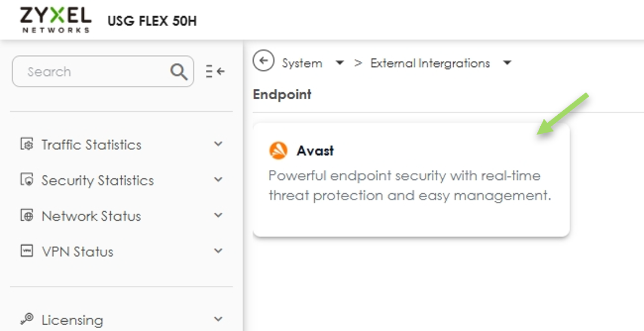This screenshot has height=331, width=644.
Task: Click the back arrow circle icon
Action: coord(263,61)
